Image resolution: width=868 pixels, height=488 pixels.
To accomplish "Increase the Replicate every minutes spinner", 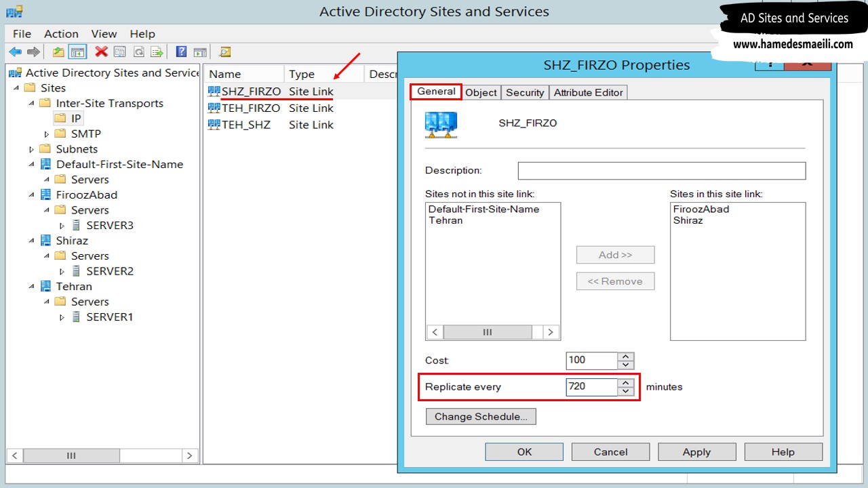I will tap(627, 383).
